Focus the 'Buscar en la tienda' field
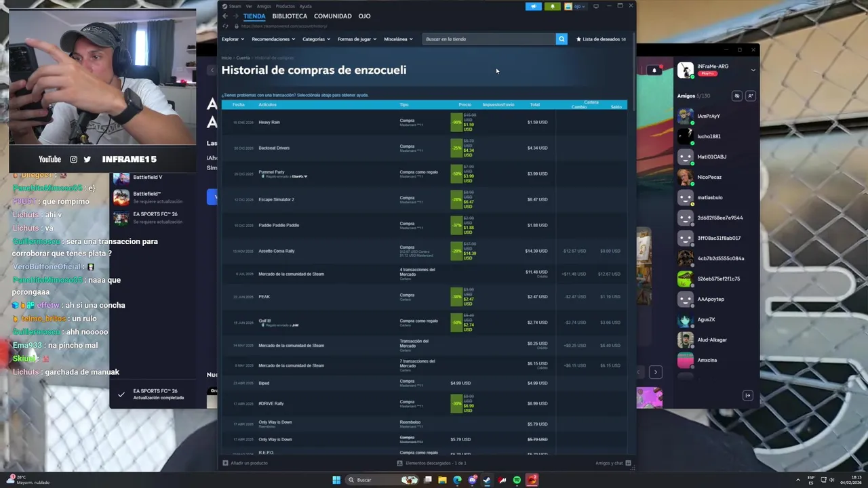868x488 pixels. 489,39
